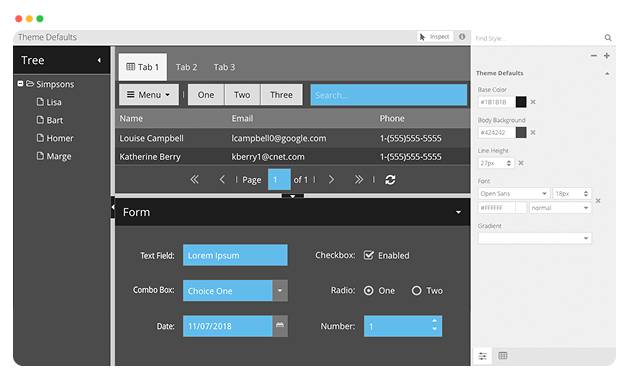Screen dimensions: 629x381
Task: Clear the Font setting
Action: (598, 201)
